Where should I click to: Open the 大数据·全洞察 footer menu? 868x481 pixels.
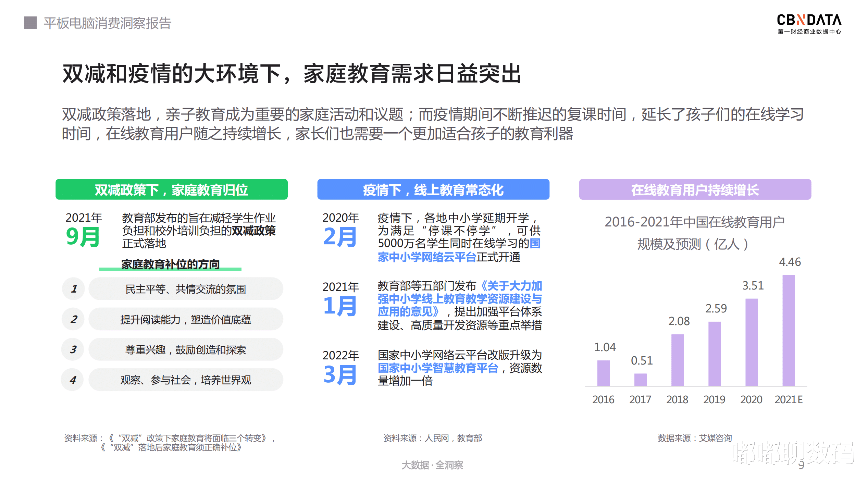tap(434, 466)
